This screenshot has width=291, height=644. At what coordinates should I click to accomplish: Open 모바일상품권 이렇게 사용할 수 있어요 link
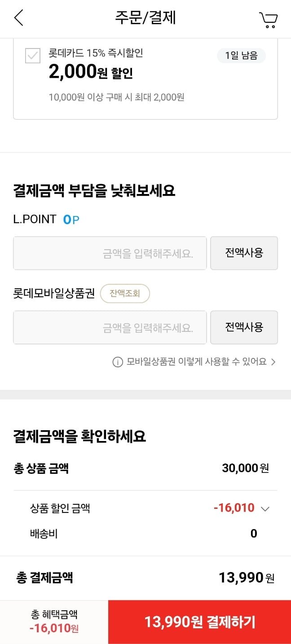coord(197,362)
